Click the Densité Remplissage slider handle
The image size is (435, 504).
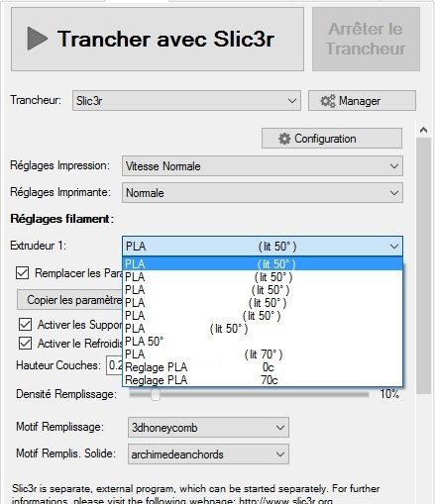coord(156,394)
